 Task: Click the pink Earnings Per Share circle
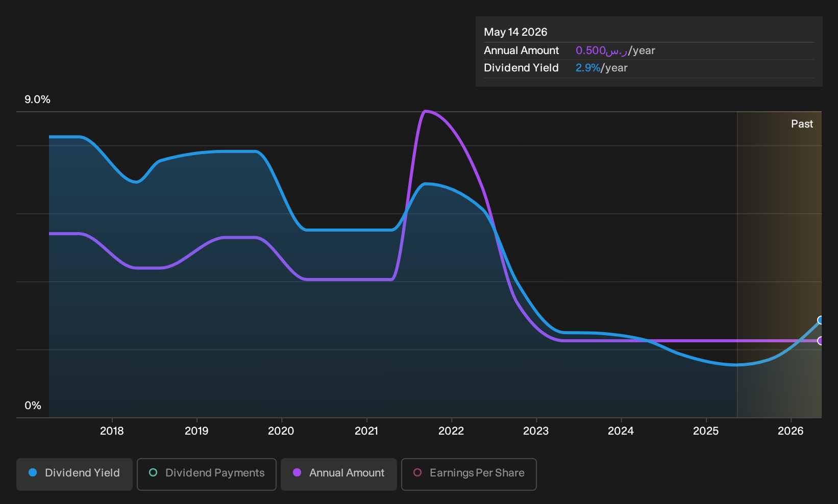click(x=417, y=473)
